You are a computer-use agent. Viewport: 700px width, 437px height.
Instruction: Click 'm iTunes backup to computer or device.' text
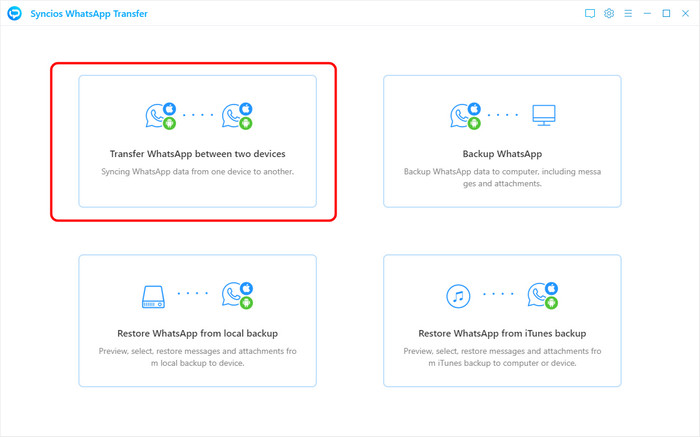[x=502, y=363]
